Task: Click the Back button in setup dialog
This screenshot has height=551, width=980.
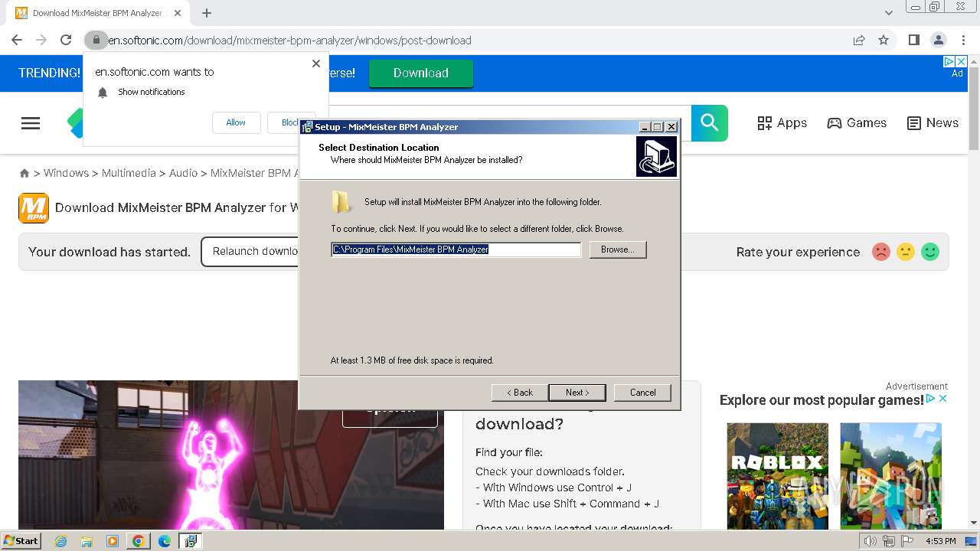Action: [x=519, y=393]
